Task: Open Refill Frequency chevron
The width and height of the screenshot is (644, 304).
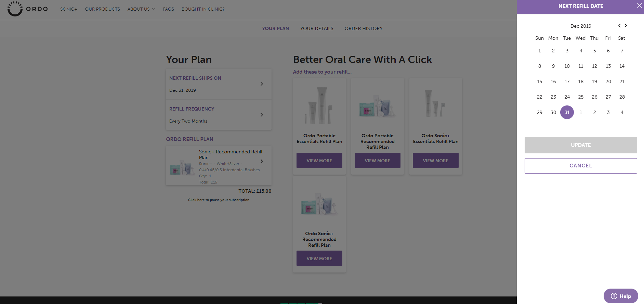Action: [262, 115]
